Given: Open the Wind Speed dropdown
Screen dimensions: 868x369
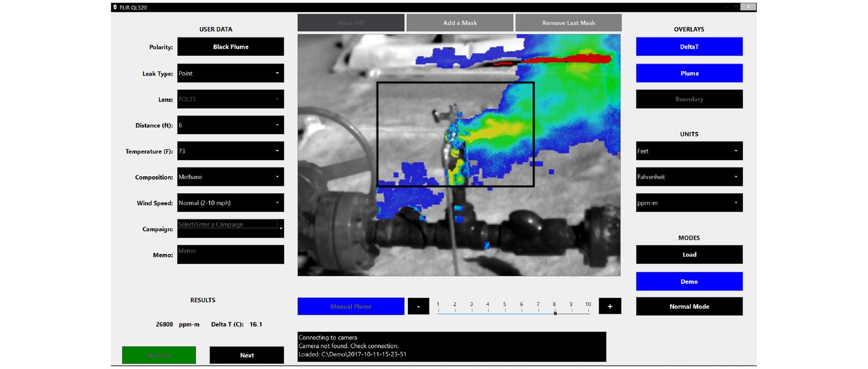Looking at the screenshot, I should [231, 203].
